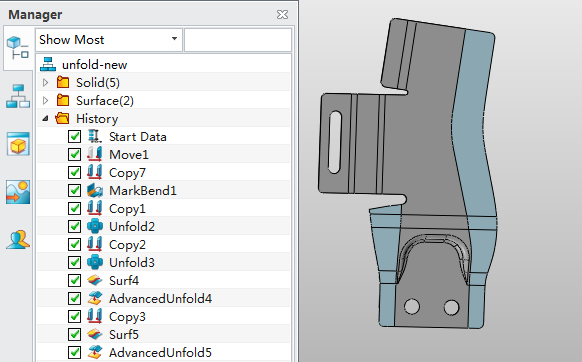Uncheck the Move1 feature checkbox
The image size is (582, 362).
[x=75, y=154]
